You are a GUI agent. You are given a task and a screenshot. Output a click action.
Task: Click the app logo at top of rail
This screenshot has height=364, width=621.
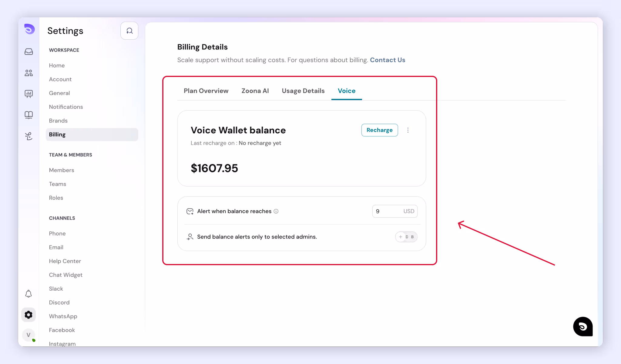tap(29, 29)
